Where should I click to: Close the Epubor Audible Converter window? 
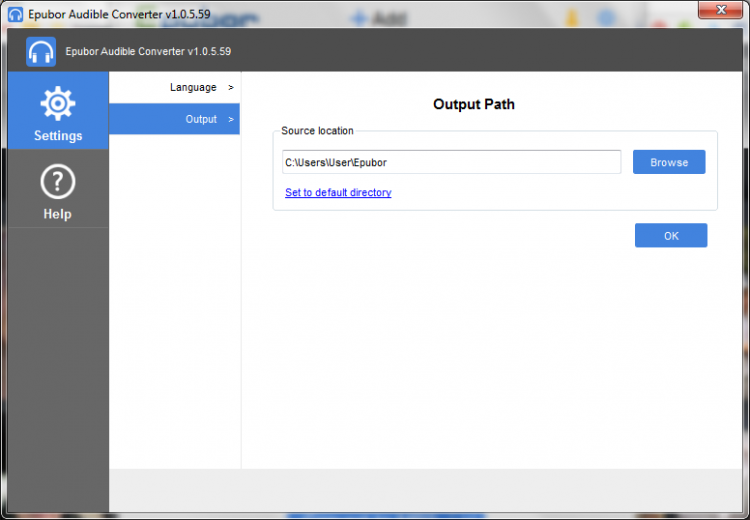point(721,10)
